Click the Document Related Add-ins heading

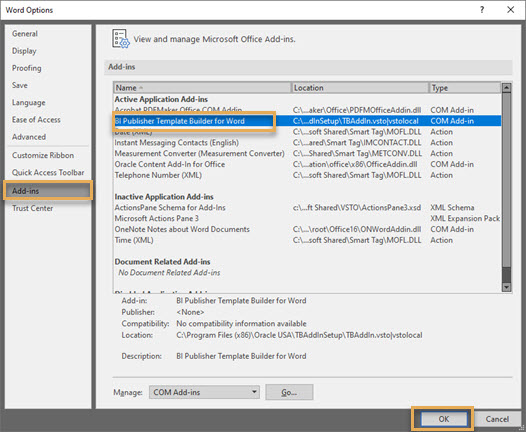pyautogui.click(x=162, y=262)
